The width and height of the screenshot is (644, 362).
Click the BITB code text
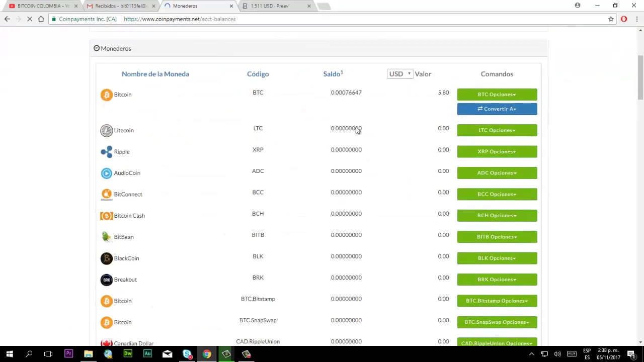(x=258, y=235)
